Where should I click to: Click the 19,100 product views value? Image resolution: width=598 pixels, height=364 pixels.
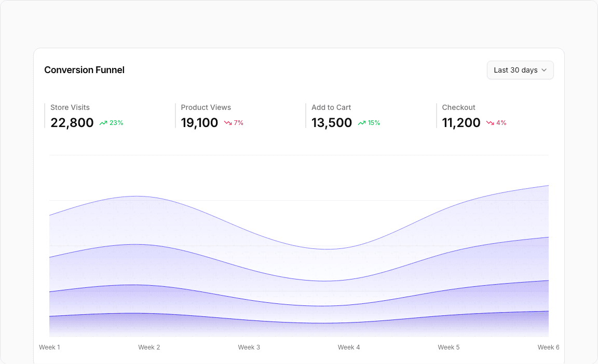tap(199, 123)
